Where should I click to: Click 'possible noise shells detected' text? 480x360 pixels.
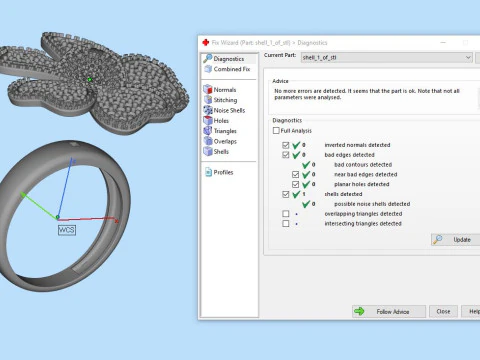point(372,204)
